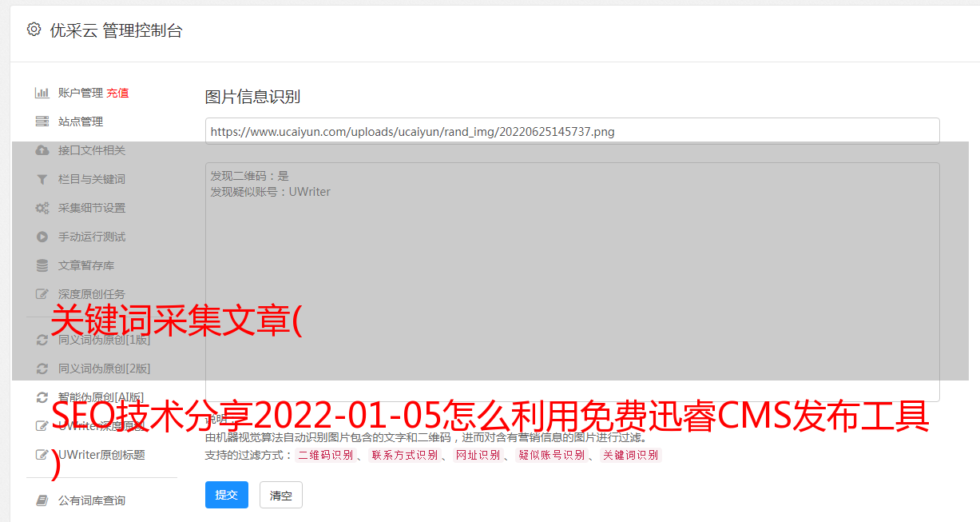Click the blue 提交 button
The width and height of the screenshot is (980, 522).
pos(227,495)
